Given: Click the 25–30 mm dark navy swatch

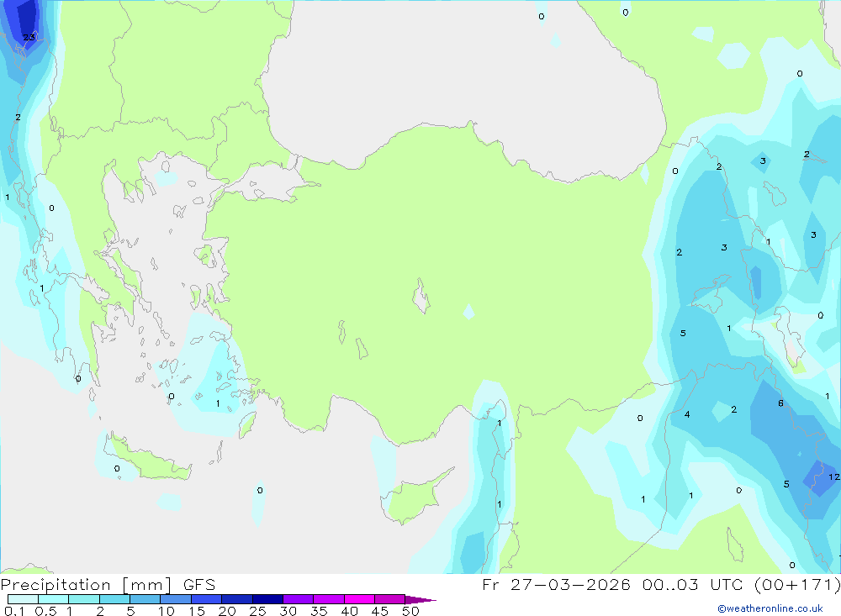Looking at the screenshot, I should click(x=267, y=599).
